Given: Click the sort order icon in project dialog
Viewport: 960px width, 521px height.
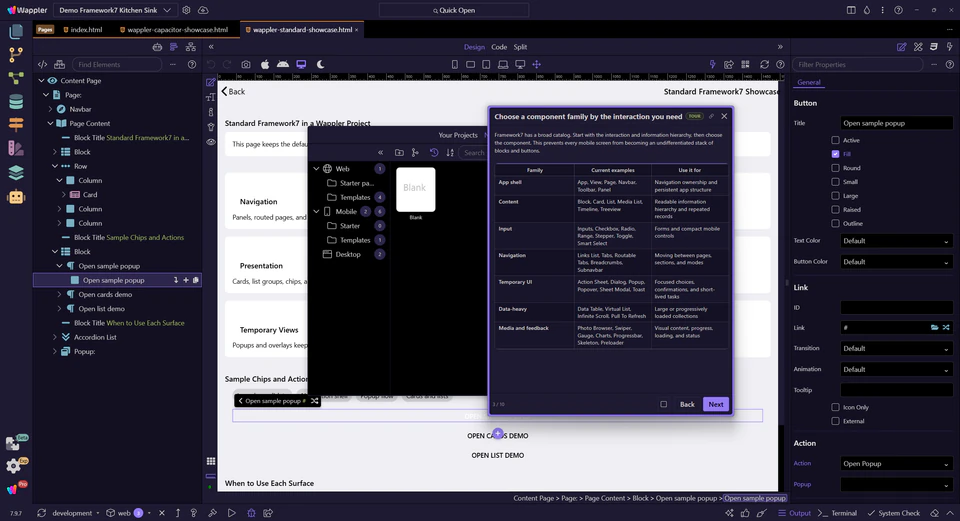Looking at the screenshot, I should [x=450, y=152].
